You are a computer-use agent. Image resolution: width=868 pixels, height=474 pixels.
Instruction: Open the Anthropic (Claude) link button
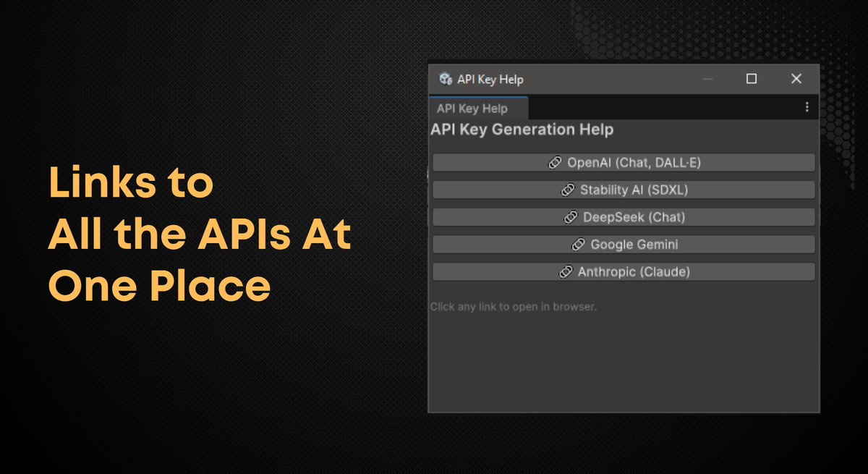(x=624, y=272)
